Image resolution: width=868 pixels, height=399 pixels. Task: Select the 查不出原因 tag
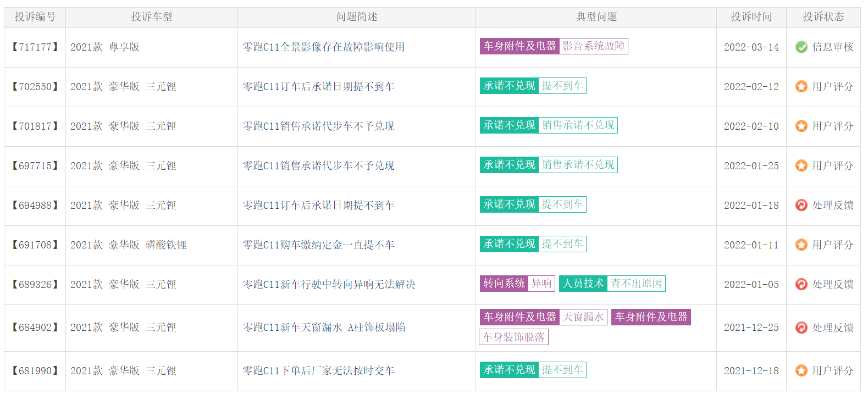637,284
